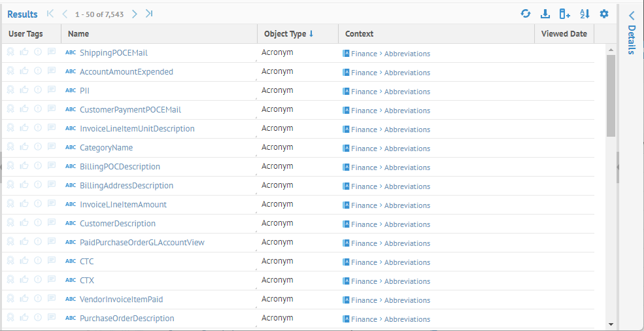This screenshot has width=644, height=331.
Task: Open the settings gear in results toolbar
Action: coord(604,14)
